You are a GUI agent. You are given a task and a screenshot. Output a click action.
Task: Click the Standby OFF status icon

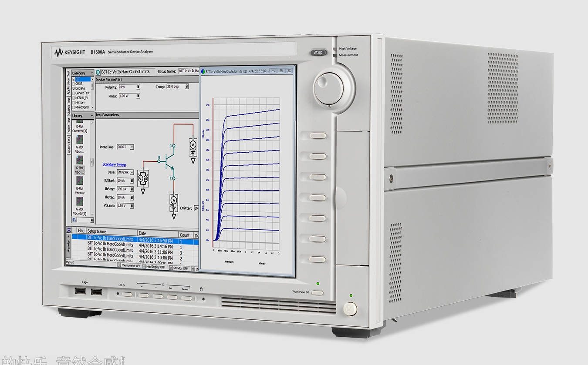coord(171,268)
